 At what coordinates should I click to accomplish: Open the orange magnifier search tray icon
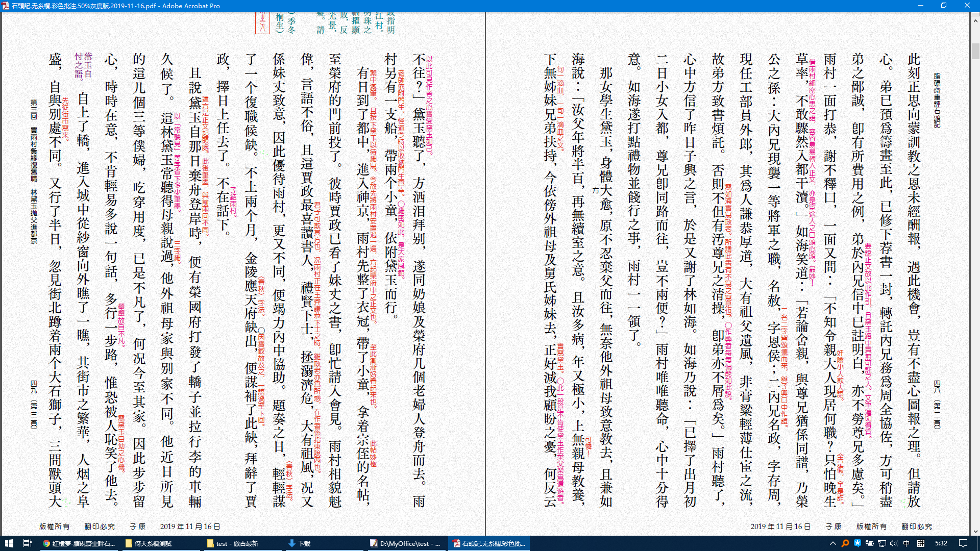tap(845, 543)
